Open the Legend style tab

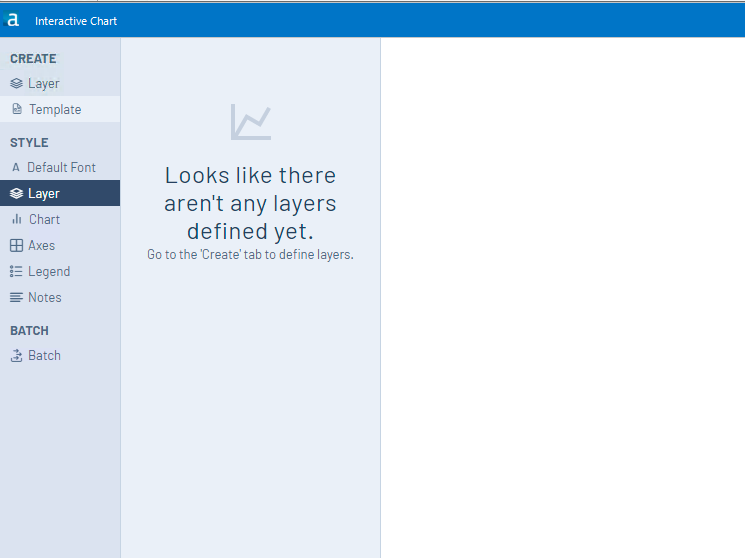pos(60,271)
